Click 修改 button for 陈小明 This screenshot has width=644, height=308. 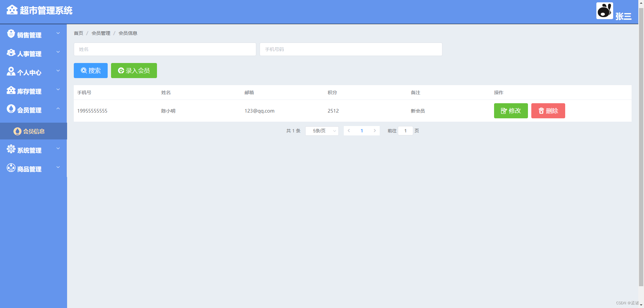pos(511,111)
